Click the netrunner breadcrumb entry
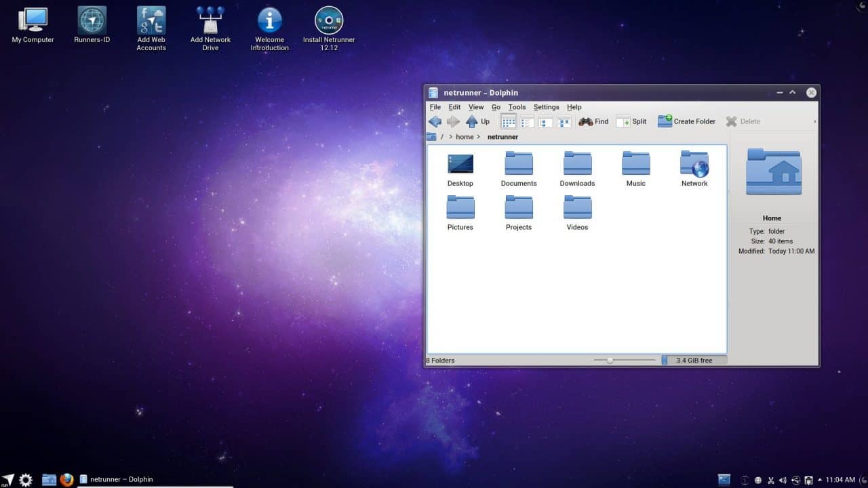Image resolution: width=868 pixels, height=488 pixels. click(502, 137)
